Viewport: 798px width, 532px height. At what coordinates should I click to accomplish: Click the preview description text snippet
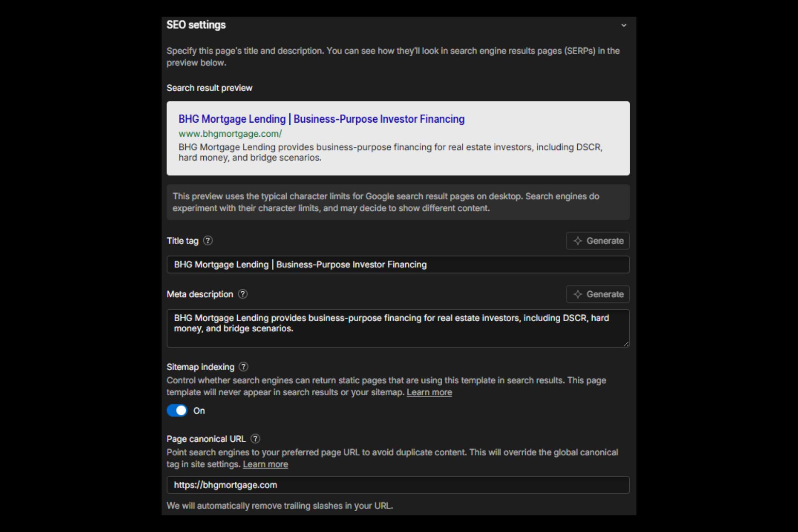[x=390, y=153]
